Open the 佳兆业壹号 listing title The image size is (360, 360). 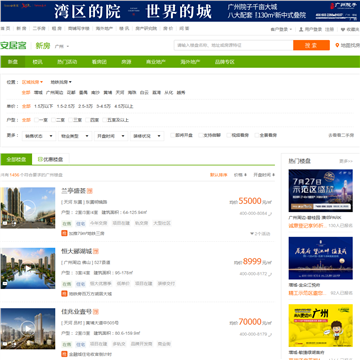click(77, 312)
